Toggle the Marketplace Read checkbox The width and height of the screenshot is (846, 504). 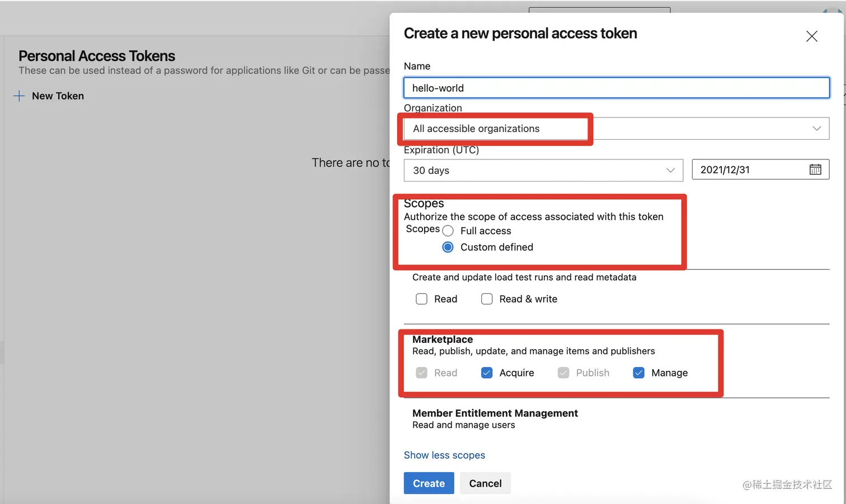(x=422, y=373)
